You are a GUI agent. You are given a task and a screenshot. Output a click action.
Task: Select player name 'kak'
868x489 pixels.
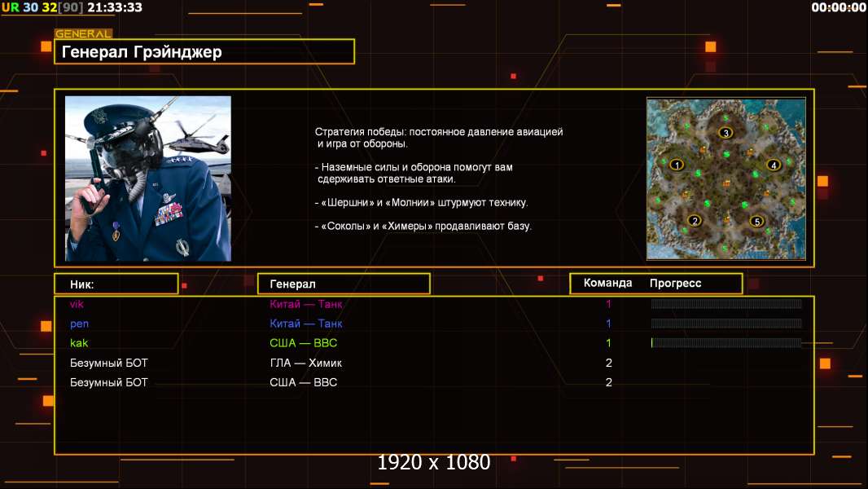(x=79, y=343)
